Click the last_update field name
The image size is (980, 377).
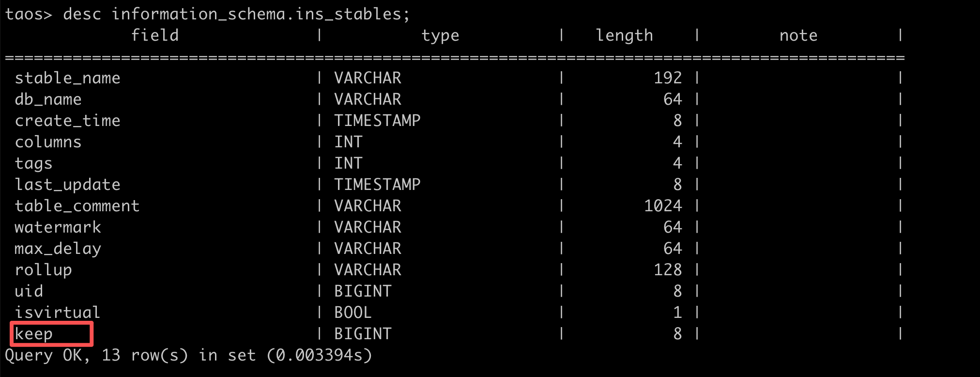coord(67,185)
